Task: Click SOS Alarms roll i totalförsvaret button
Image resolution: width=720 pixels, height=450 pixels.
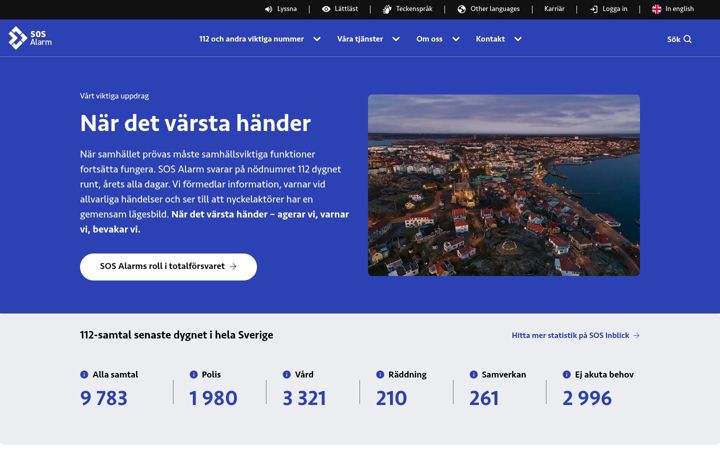Action: tap(169, 267)
